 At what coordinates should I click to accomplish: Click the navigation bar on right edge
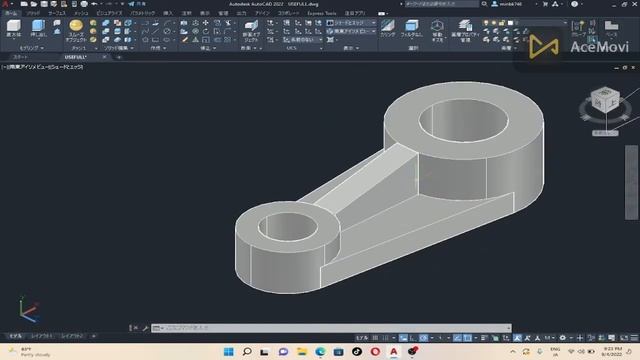click(x=631, y=182)
